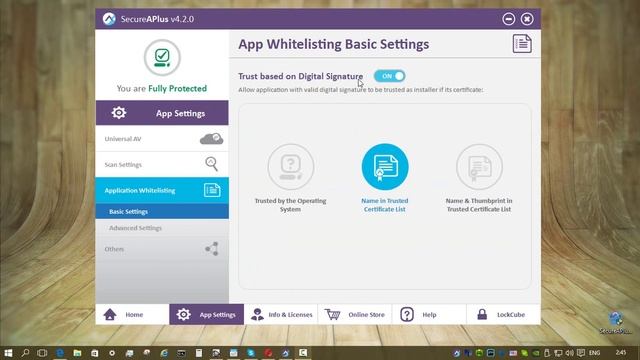The width and height of the screenshot is (640, 360).
Task: Open File Explorer from taskbar
Action: click(x=77, y=353)
